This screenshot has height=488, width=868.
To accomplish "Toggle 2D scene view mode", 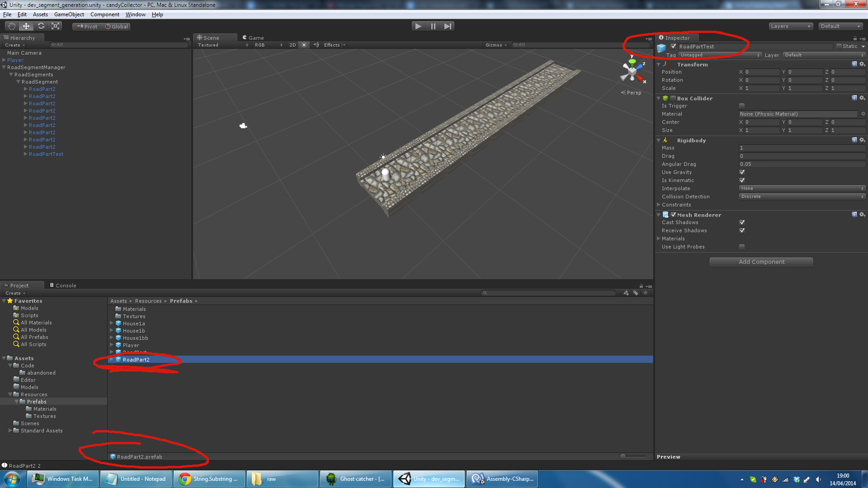I will pos(292,45).
